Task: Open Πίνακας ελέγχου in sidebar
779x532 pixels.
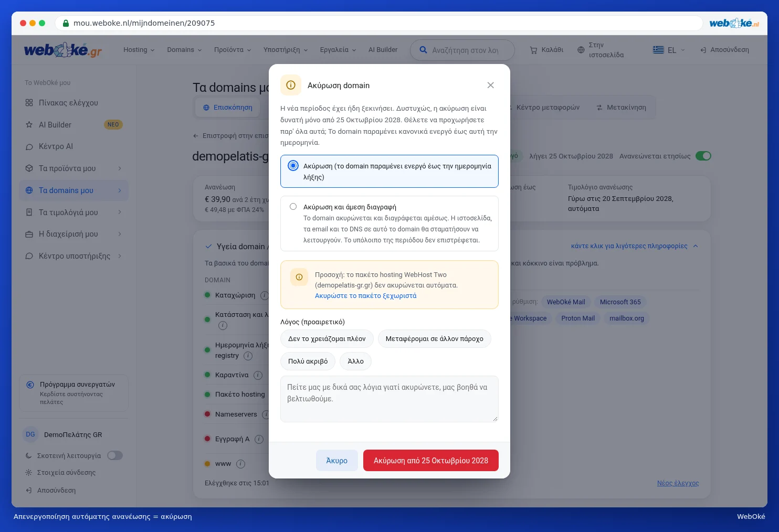Action: (x=73, y=103)
